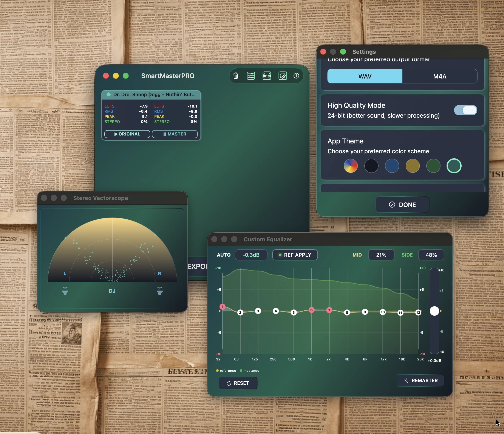
Task: Click the right speaker icon in Stereo Vectorscope
Action: [x=159, y=291]
